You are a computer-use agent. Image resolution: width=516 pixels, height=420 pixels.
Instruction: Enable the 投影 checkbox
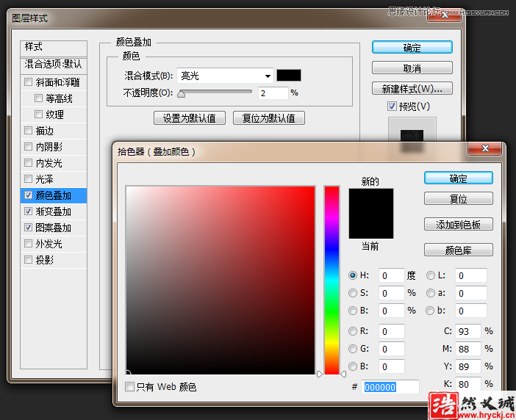click(29, 260)
